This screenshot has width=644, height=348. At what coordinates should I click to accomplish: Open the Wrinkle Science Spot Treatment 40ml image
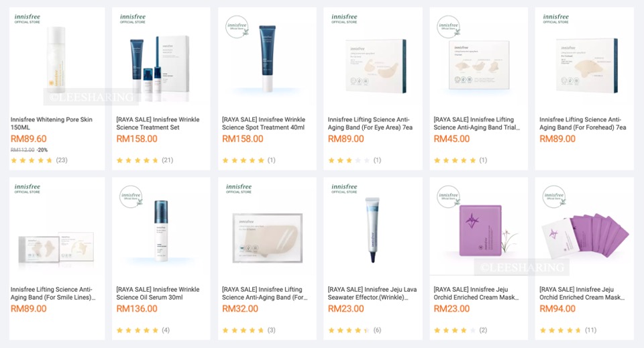(x=267, y=58)
